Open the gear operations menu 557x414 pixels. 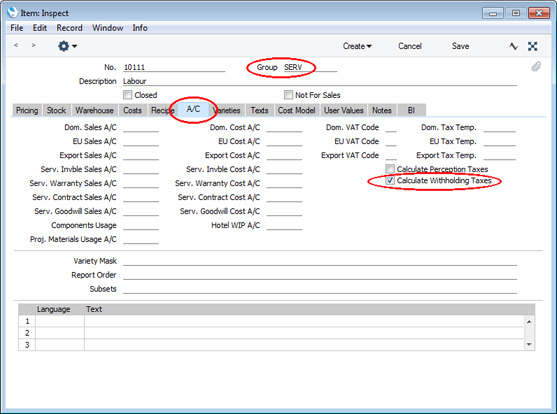(x=67, y=46)
